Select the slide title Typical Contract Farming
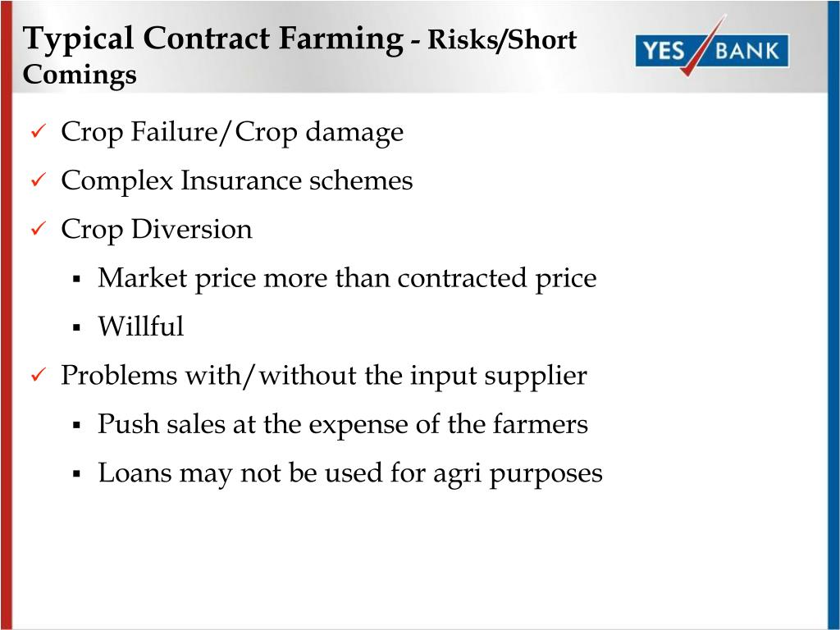This screenshot has width=840, height=630. [213, 39]
